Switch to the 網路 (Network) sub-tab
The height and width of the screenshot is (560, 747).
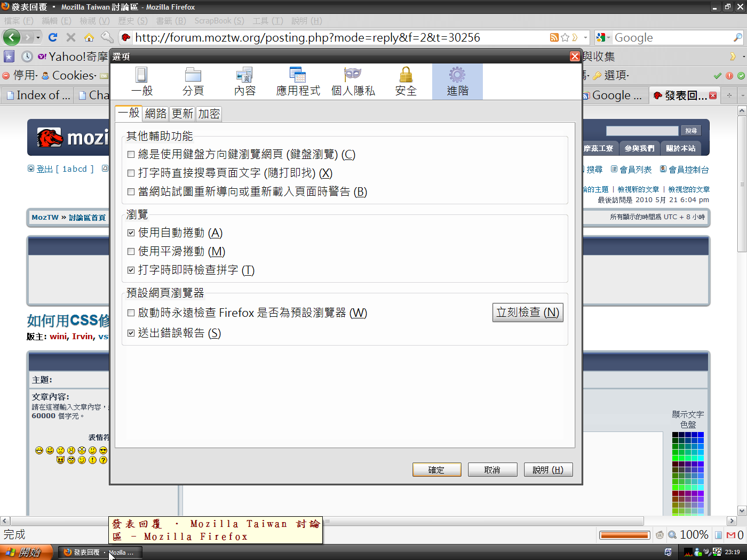(156, 114)
